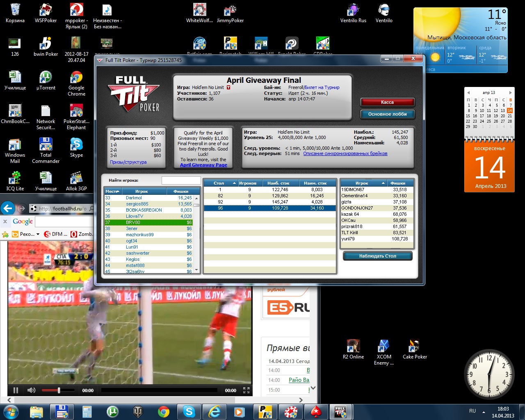This screenshot has width=525, height=420.
Task: Mute the video with the speaker icon
Action: pos(31,390)
